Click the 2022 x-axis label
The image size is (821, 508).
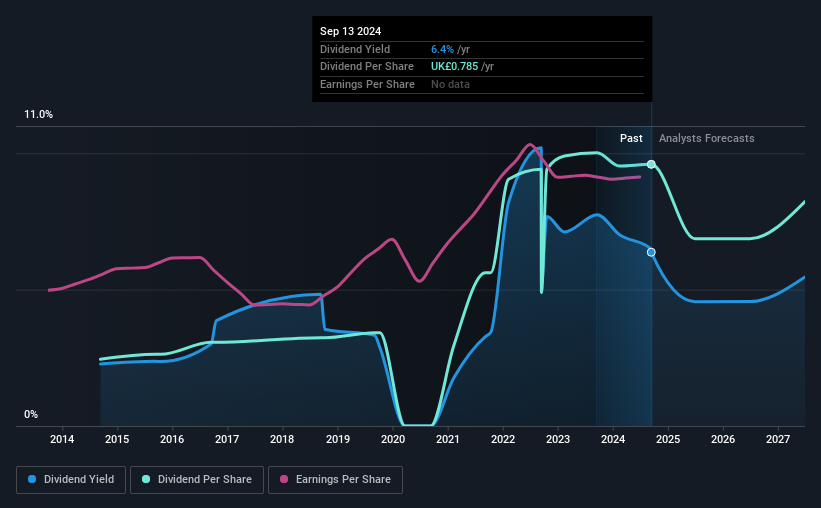coord(503,439)
